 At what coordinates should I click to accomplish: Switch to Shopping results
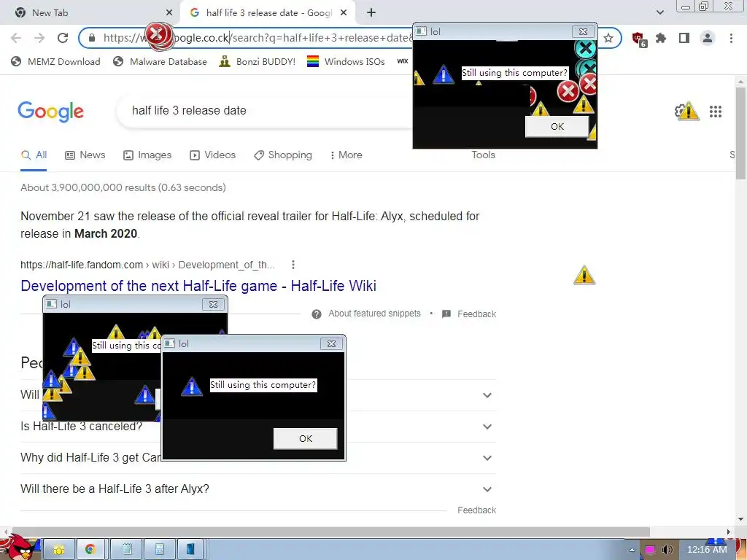283,155
